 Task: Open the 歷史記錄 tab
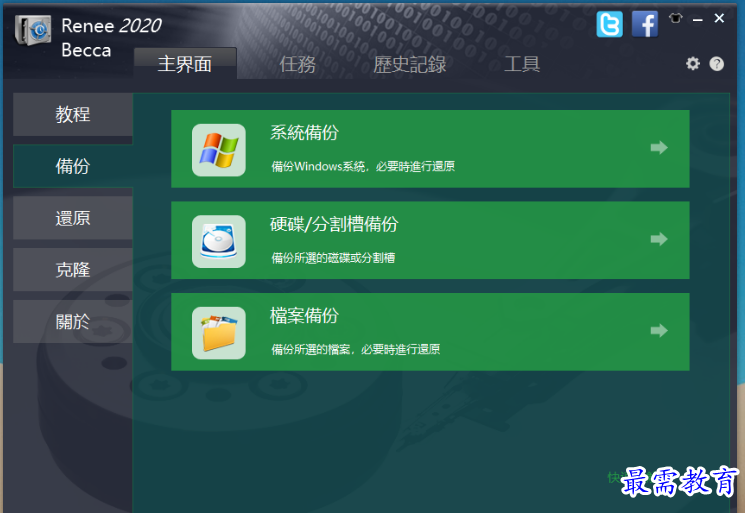click(410, 64)
